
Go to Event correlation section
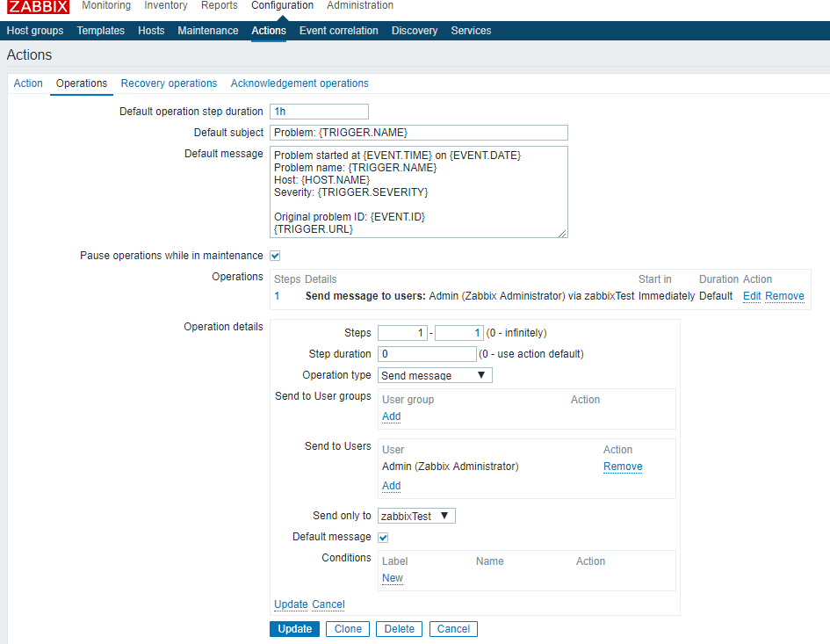pyautogui.click(x=339, y=31)
